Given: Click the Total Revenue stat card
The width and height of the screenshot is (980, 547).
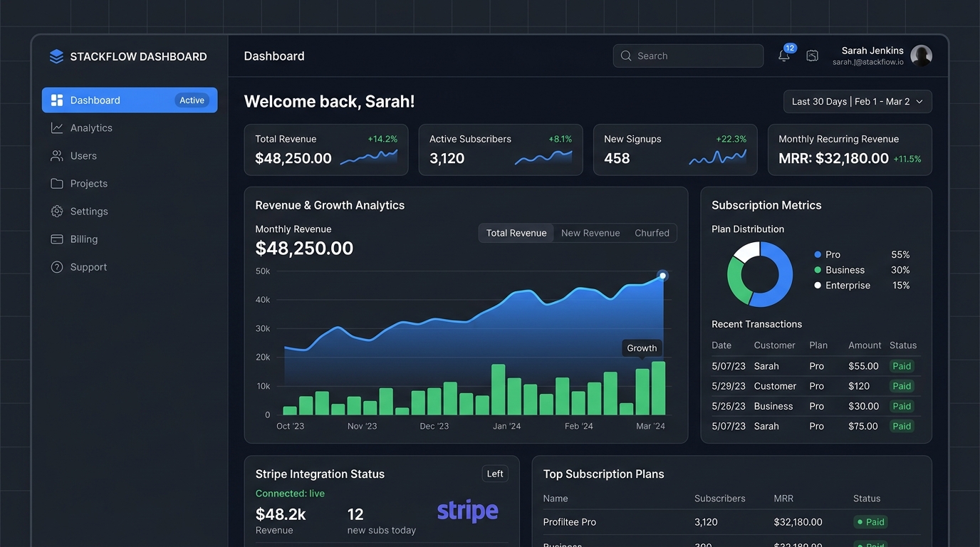Looking at the screenshot, I should click(326, 150).
